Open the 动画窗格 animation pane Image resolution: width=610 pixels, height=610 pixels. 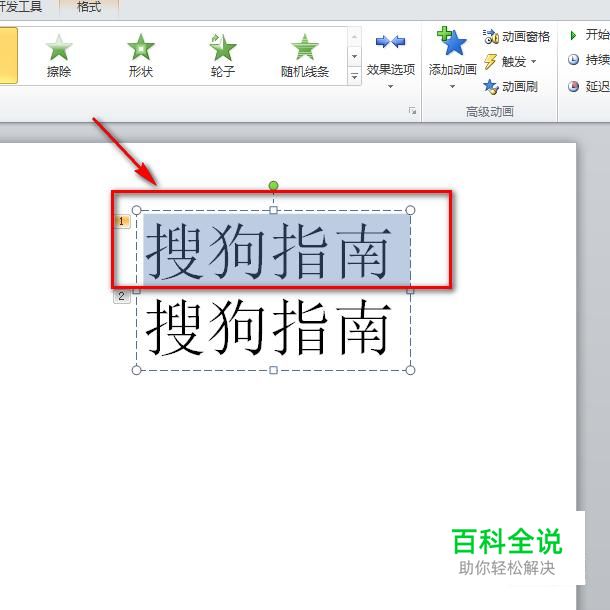pos(516,37)
